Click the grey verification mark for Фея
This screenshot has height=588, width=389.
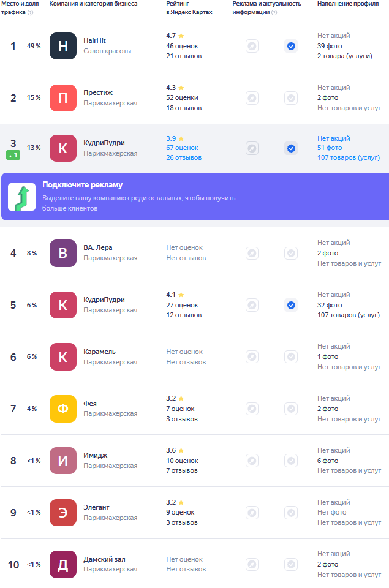tap(291, 409)
